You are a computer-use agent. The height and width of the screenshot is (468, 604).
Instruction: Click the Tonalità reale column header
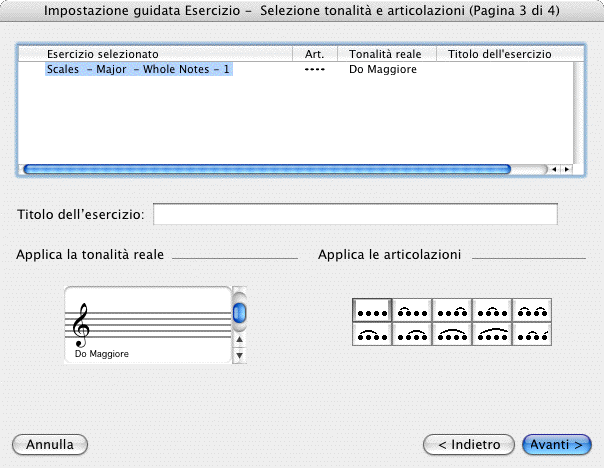(x=385, y=53)
